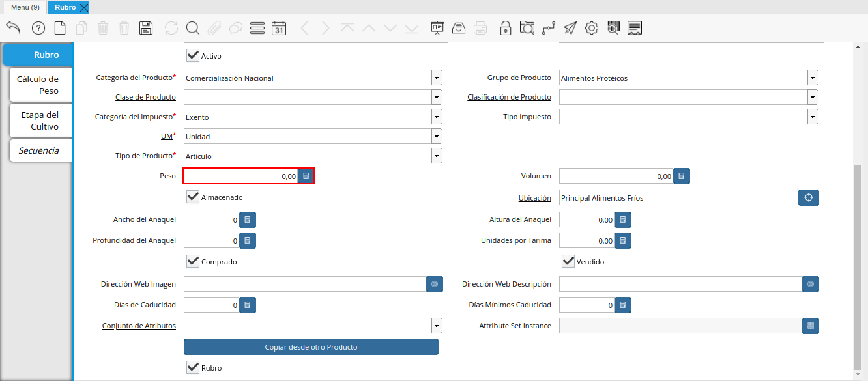868x381 pixels.
Task: Click the Refresh circular arrows icon
Action: 171,28
